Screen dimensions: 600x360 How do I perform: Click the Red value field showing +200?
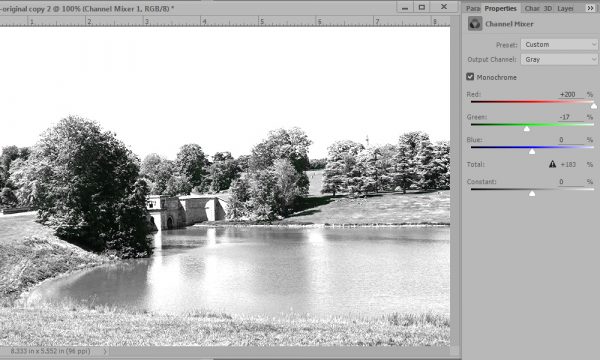pos(570,94)
